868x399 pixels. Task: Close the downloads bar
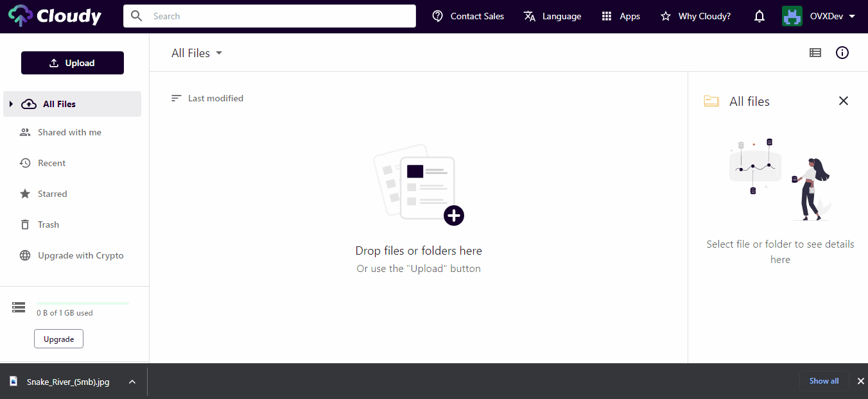861,381
